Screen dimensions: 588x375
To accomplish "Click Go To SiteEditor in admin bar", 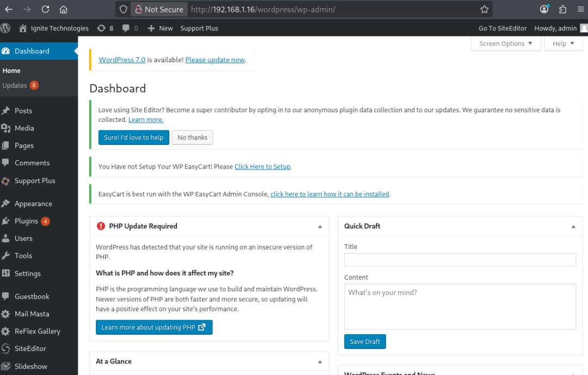I will tap(503, 28).
